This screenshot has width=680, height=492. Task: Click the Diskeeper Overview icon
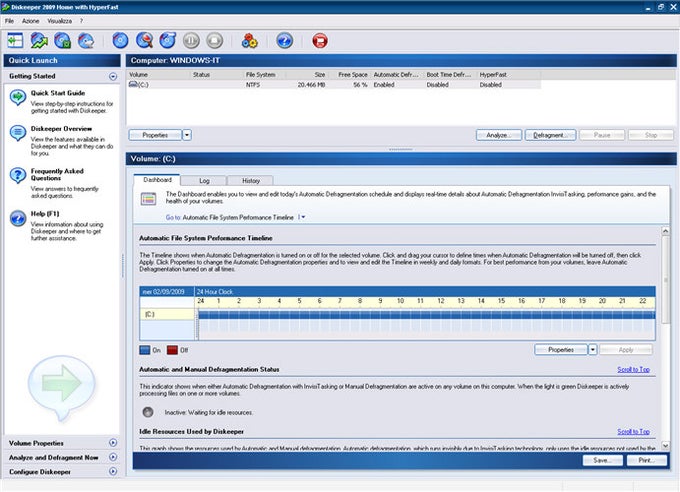(x=18, y=134)
